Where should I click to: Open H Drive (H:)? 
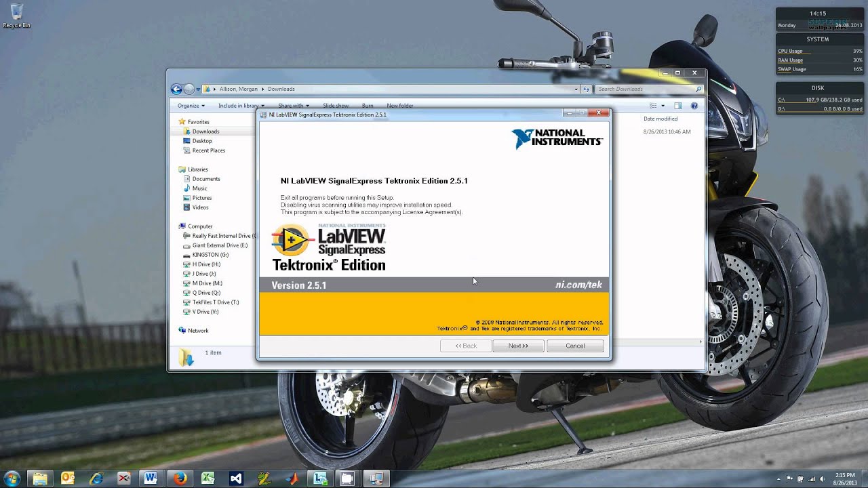pyautogui.click(x=201, y=264)
